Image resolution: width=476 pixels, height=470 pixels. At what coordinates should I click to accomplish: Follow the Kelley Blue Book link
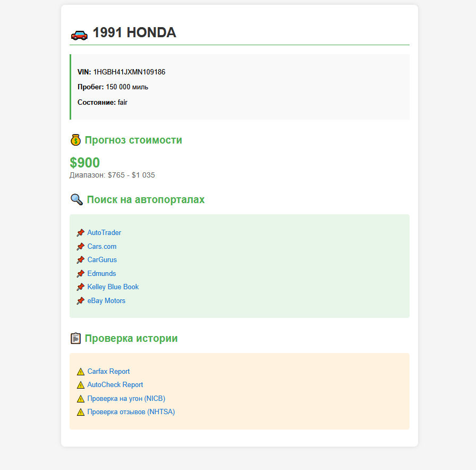(113, 287)
